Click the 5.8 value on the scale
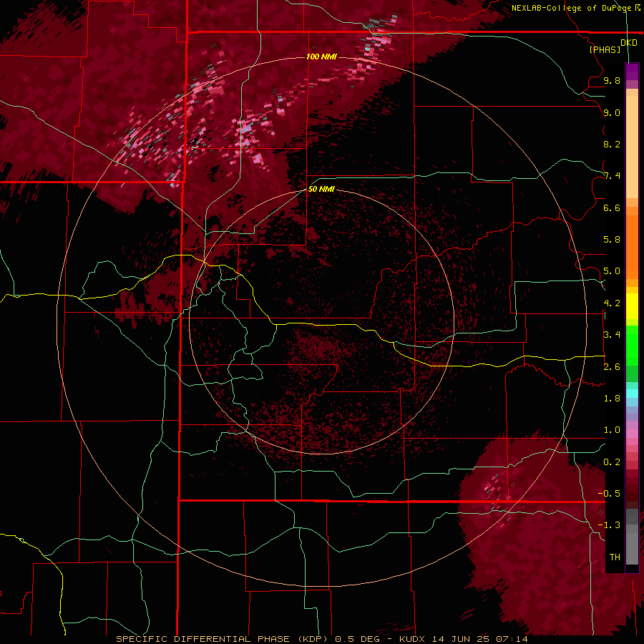This screenshot has width=644, height=644. click(612, 240)
